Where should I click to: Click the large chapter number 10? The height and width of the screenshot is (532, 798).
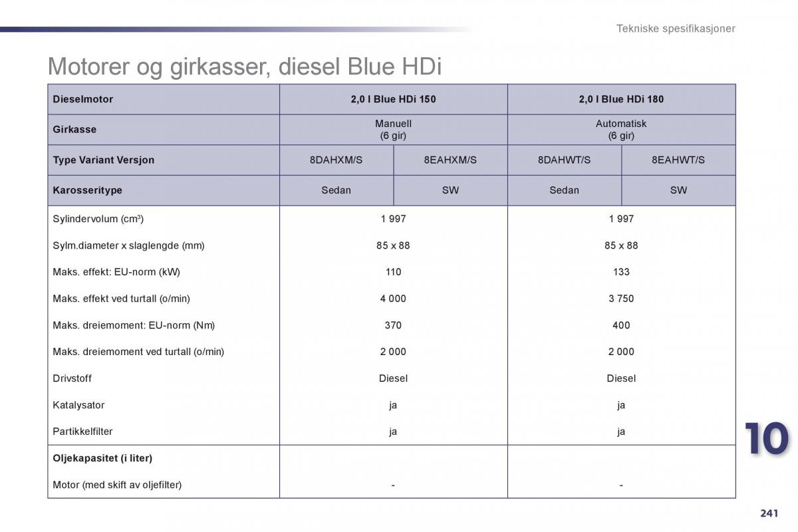[766, 440]
